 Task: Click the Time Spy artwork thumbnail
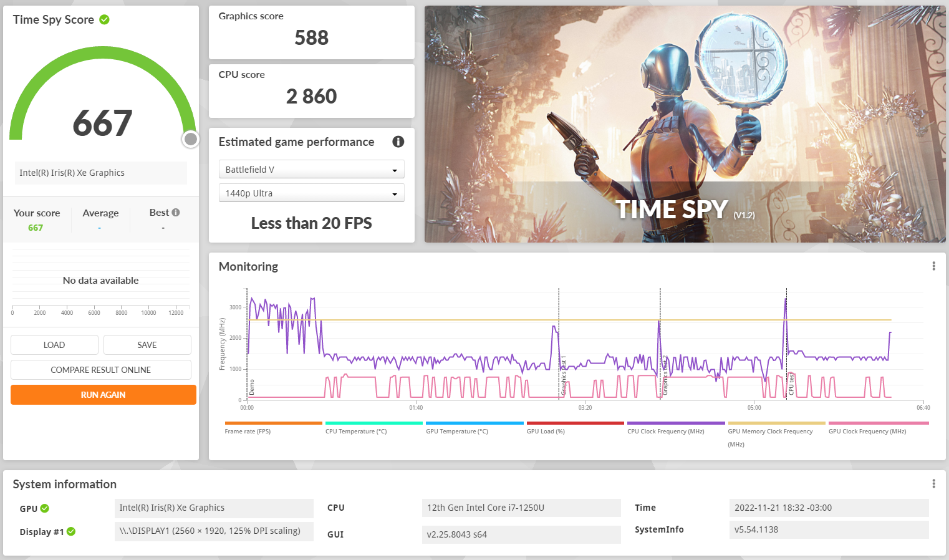click(685, 124)
